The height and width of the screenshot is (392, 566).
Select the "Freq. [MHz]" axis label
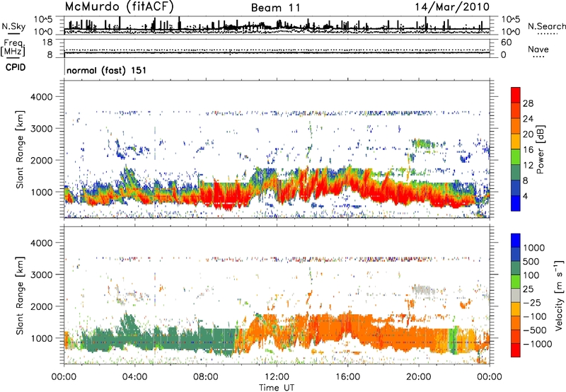click(x=13, y=47)
